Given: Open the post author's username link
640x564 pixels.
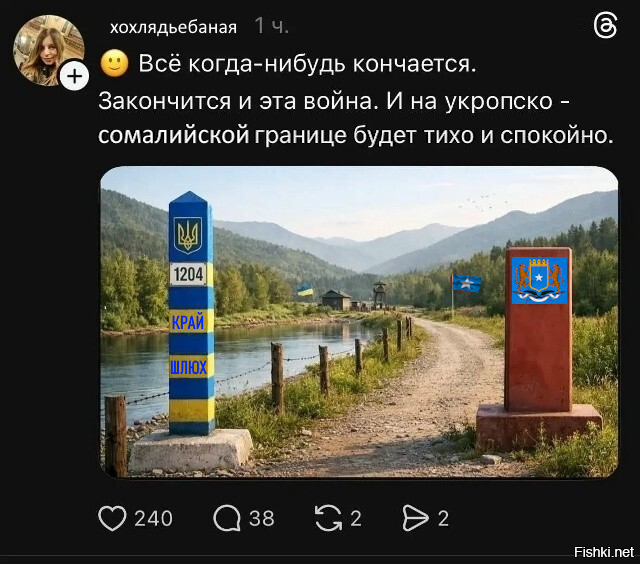Looking at the screenshot, I should (x=173, y=27).
